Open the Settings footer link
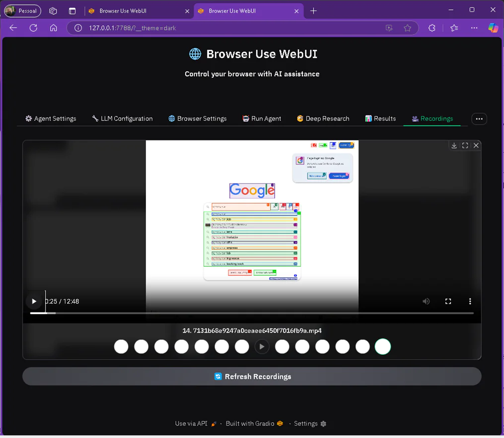Screen dimensions: 504x438 click(x=310, y=424)
